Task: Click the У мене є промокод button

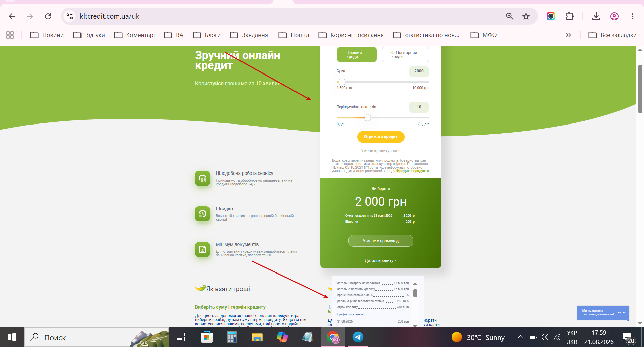Action: tap(381, 241)
